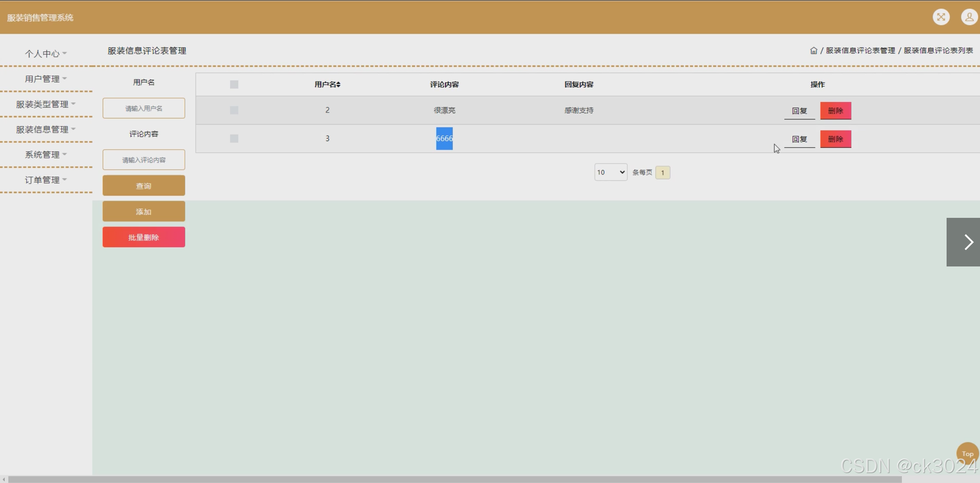Click the right chevron arrow panel
The width and height of the screenshot is (980, 483).
(965, 242)
